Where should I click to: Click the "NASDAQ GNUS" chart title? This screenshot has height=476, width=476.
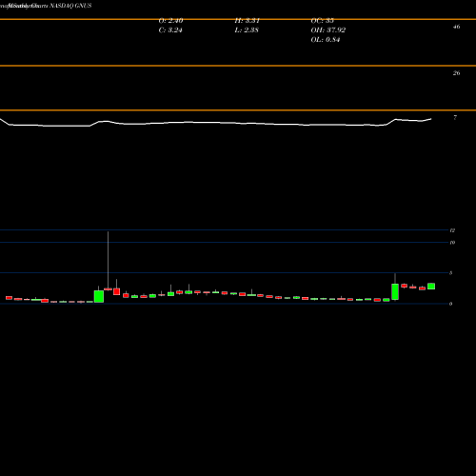pos(70,6)
